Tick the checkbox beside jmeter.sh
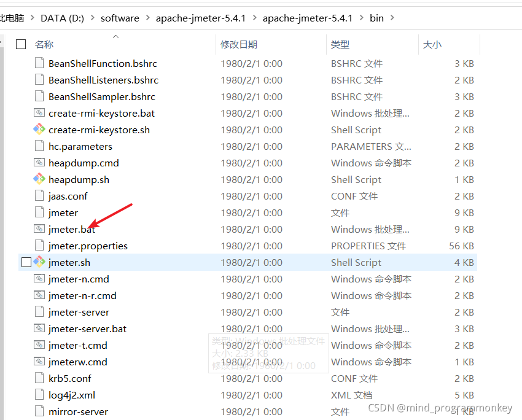 click(x=26, y=262)
